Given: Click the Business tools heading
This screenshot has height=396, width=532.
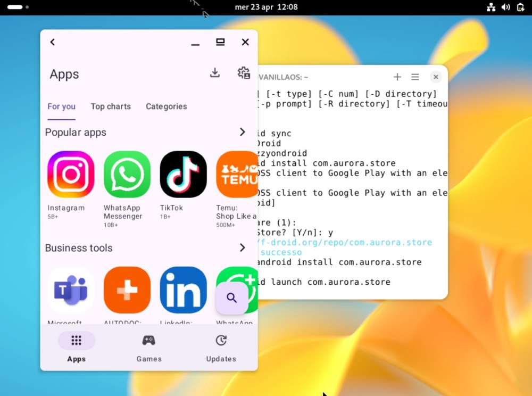Looking at the screenshot, I should [79, 248].
